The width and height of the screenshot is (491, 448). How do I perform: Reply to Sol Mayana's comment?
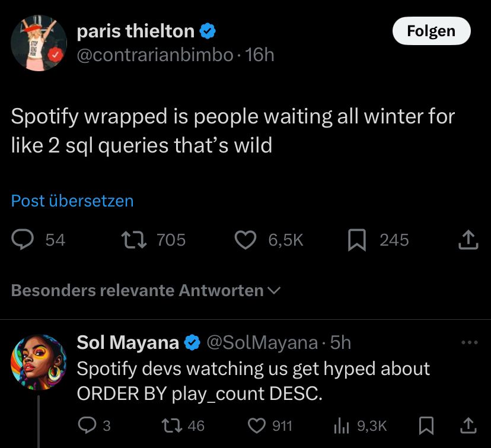[x=87, y=425]
